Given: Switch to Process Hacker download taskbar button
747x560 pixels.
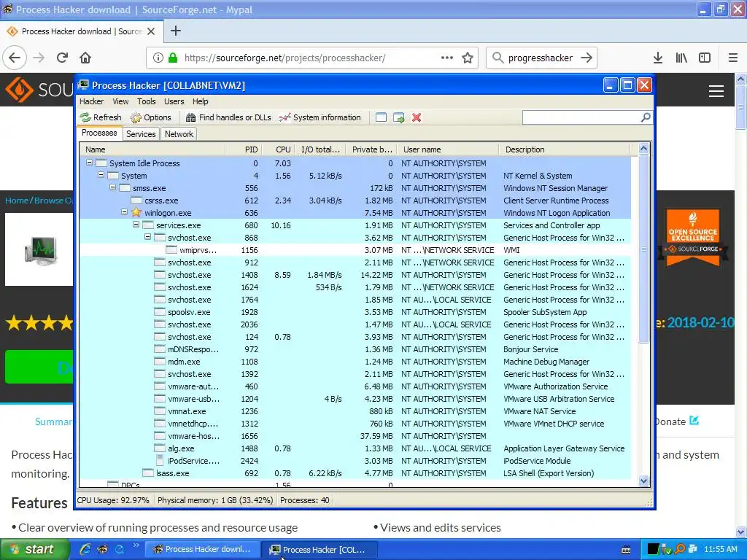Looking at the screenshot, I should tap(201, 550).
